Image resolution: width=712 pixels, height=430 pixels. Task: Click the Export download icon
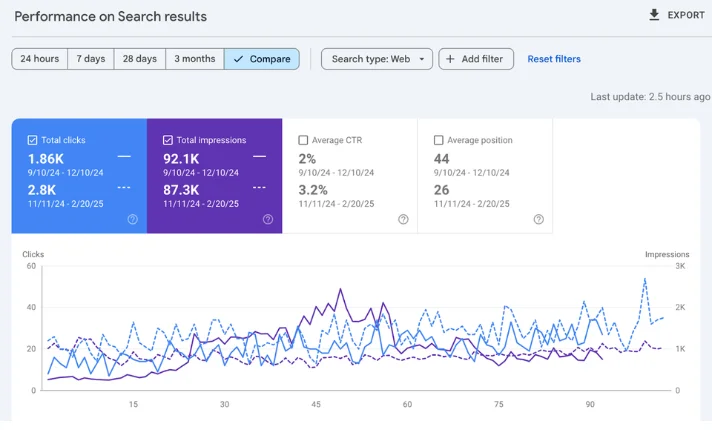click(654, 15)
